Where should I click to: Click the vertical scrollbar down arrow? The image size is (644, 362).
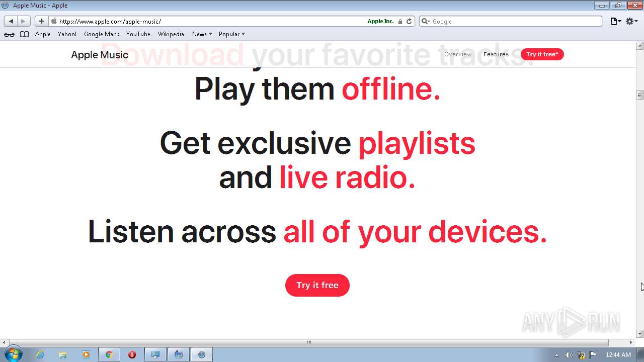[640, 334]
